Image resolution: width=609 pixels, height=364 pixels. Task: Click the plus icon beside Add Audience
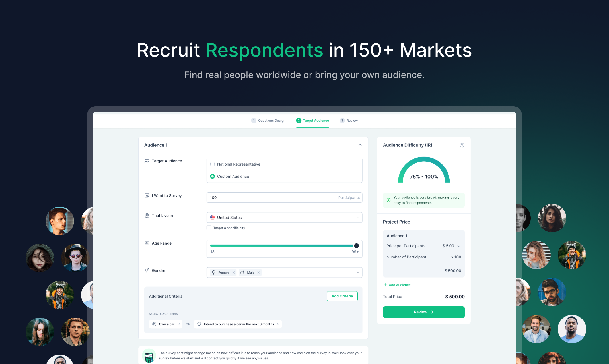385,285
